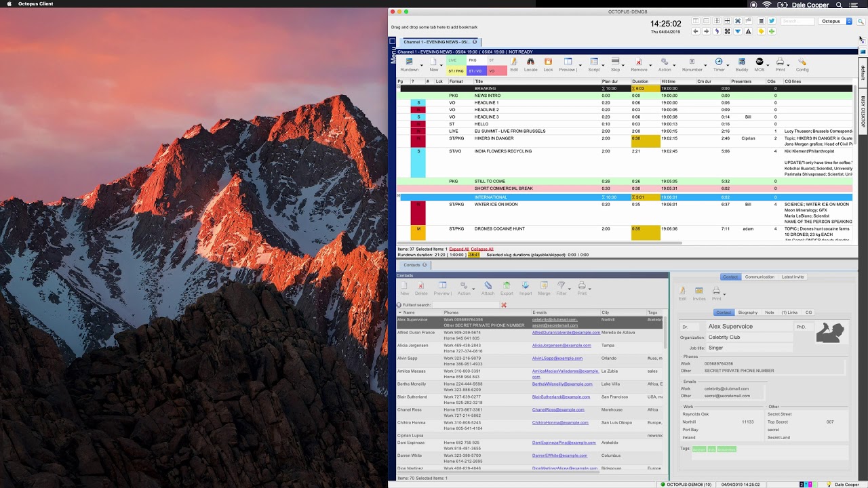This screenshot has width=868, height=488.
Task: Switch to the Biography tab
Action: point(747,312)
